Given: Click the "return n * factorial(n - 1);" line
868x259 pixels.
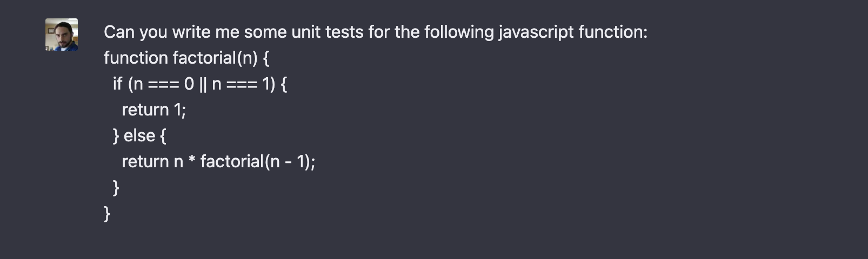Looking at the screenshot, I should (218, 162).
